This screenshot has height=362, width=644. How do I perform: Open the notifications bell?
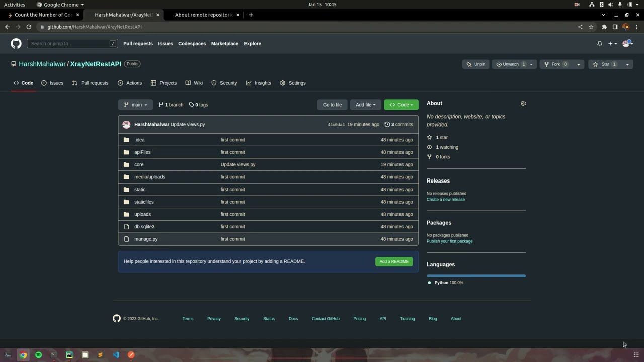pyautogui.click(x=600, y=44)
